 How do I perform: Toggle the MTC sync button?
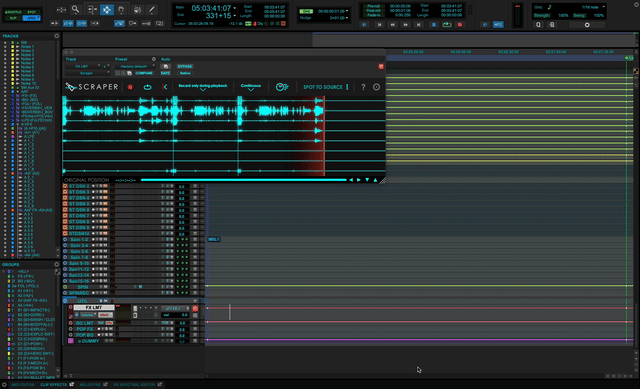[498, 24]
